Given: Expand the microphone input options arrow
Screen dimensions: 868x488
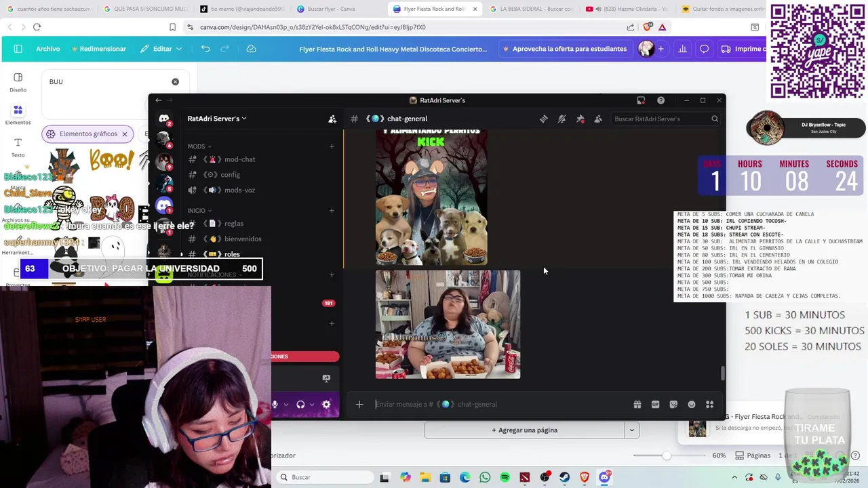Looking at the screenshot, I should (x=286, y=405).
